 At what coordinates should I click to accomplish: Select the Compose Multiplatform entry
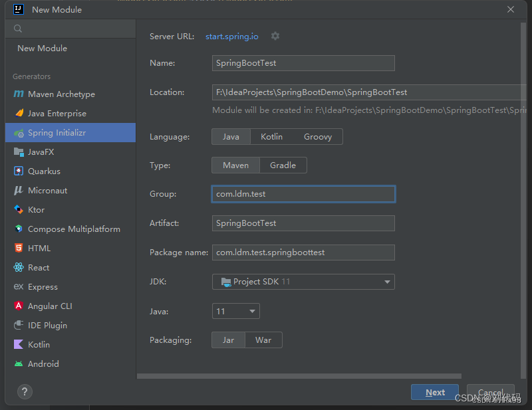tap(70, 229)
